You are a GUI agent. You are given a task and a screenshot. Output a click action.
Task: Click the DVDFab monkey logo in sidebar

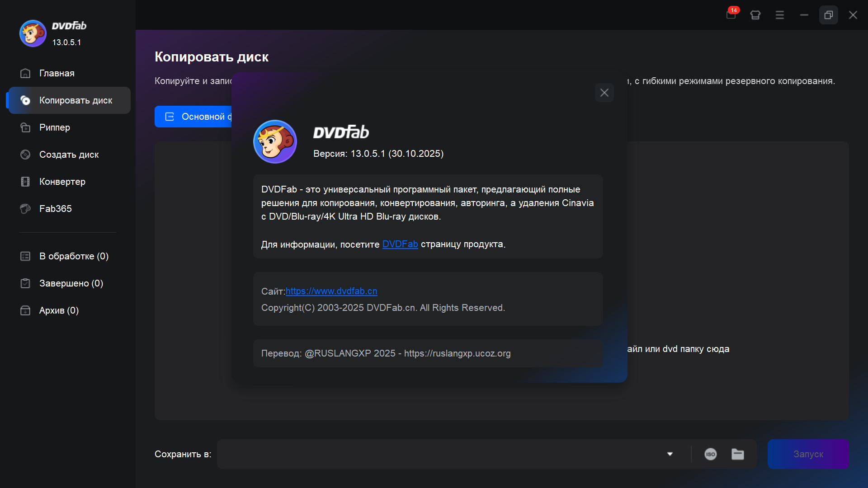33,33
